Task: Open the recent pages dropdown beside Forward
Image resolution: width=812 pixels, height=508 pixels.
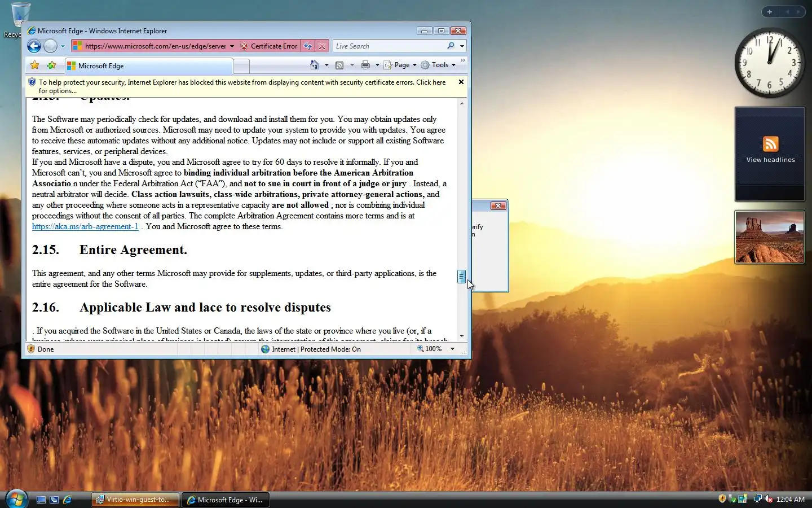Action: (x=63, y=46)
